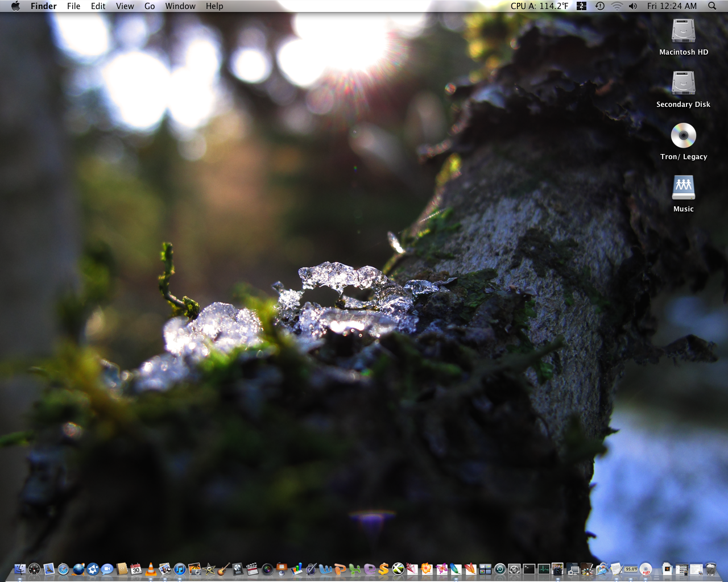Launch GarageBand guitar icon

pos(224,569)
